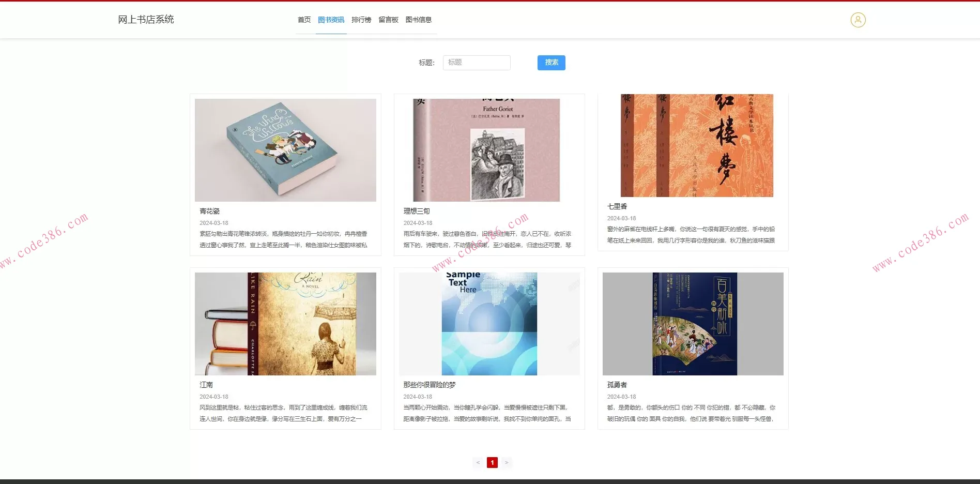Open the 排行榜 menu item
Viewport: 980px width, 484px height.
coord(361,20)
